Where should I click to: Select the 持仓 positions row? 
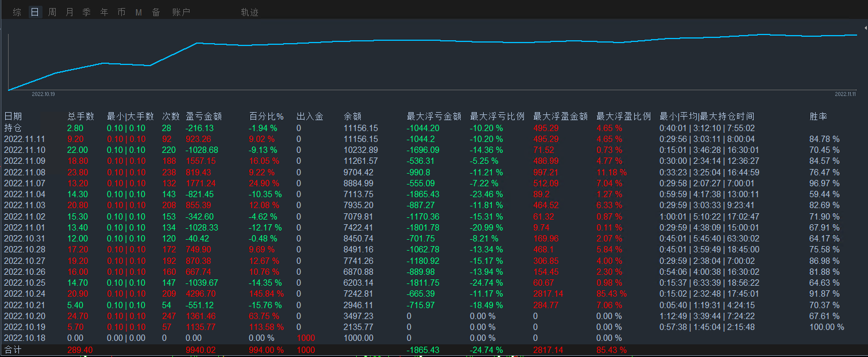tap(13, 128)
